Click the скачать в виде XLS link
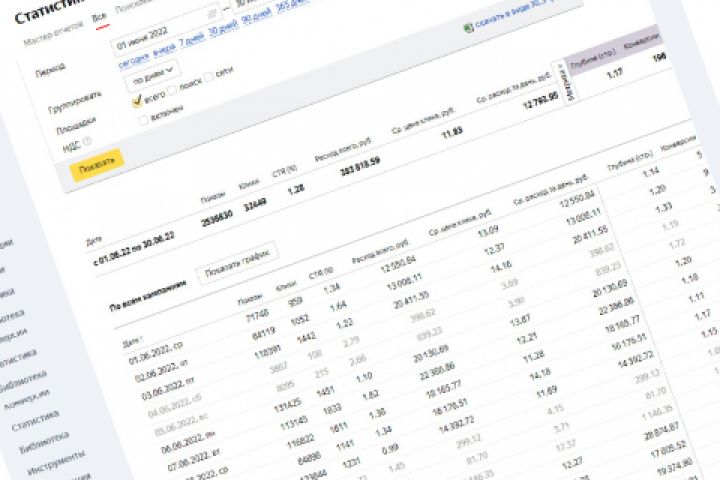The image size is (720, 480). pos(514,12)
